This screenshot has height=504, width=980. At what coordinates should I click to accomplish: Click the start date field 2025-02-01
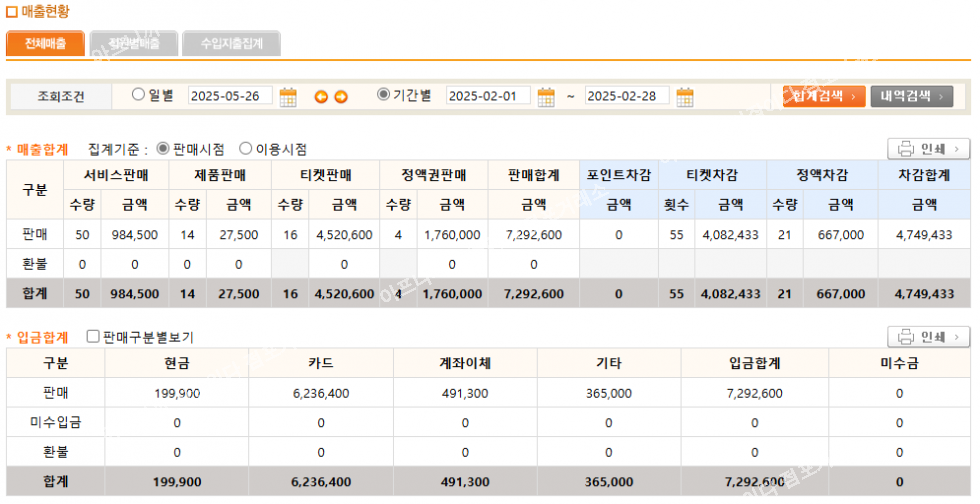488,97
